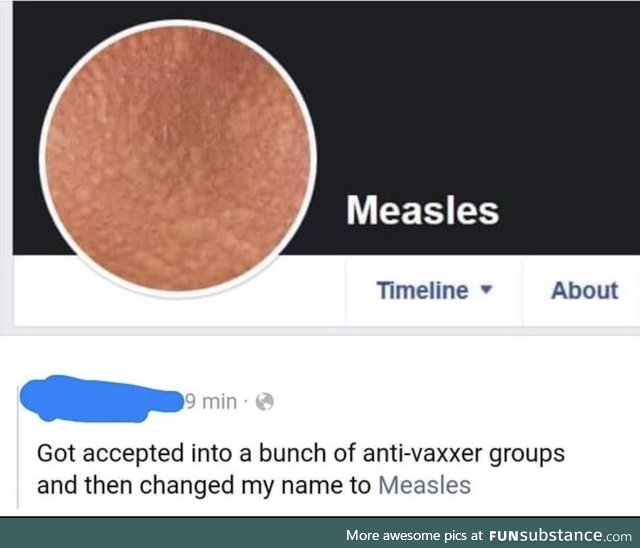Click the globe public privacy icon
Viewport: 640px width, 548px height.
[x=264, y=402]
